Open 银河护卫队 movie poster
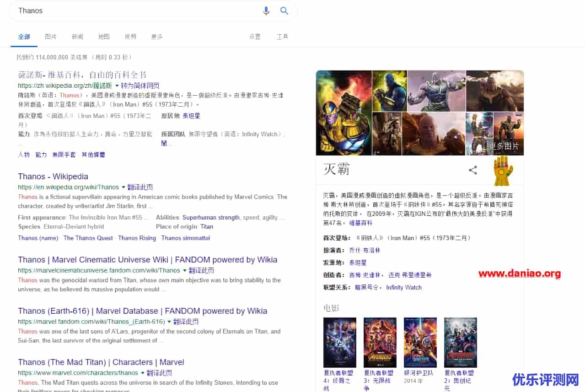The height and width of the screenshot is (392, 585). [x=420, y=343]
